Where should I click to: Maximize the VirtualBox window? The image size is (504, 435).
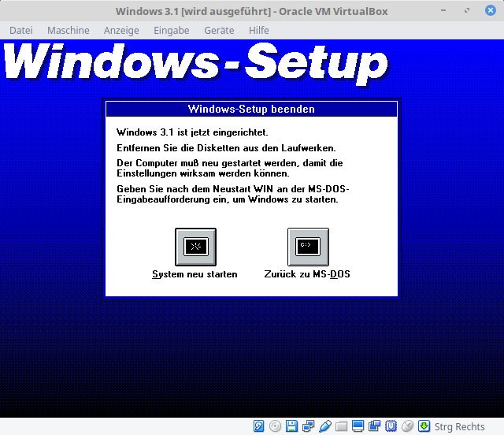(x=467, y=10)
